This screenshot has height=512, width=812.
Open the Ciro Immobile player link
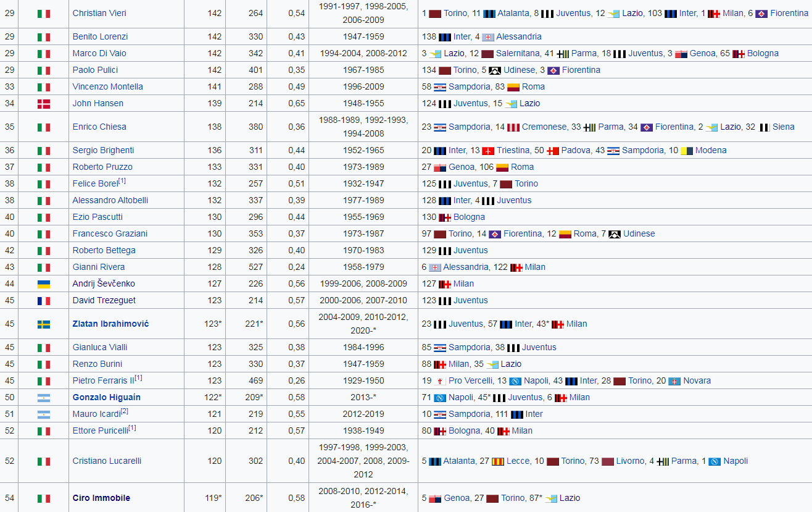click(101, 498)
